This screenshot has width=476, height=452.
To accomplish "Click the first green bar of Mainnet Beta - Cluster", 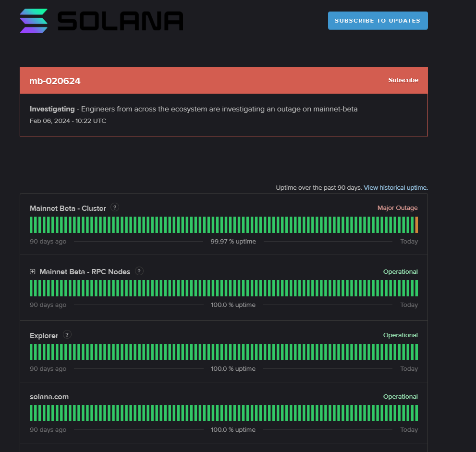I will [31, 225].
